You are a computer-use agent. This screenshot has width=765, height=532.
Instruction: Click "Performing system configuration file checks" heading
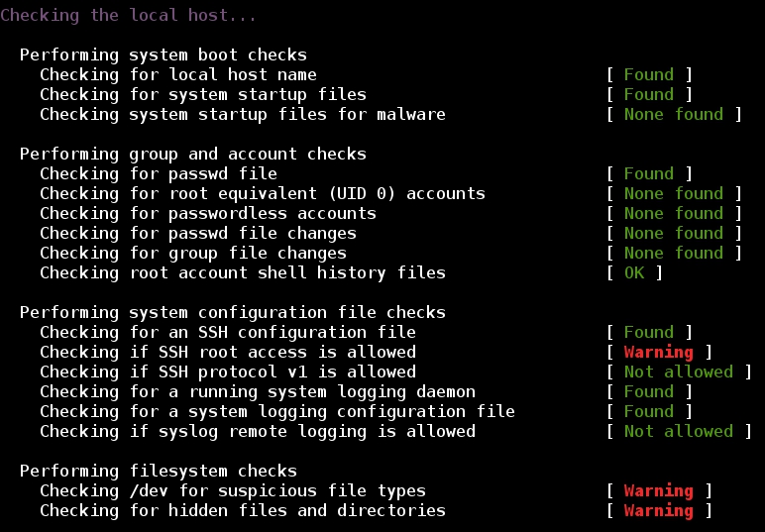click(233, 312)
